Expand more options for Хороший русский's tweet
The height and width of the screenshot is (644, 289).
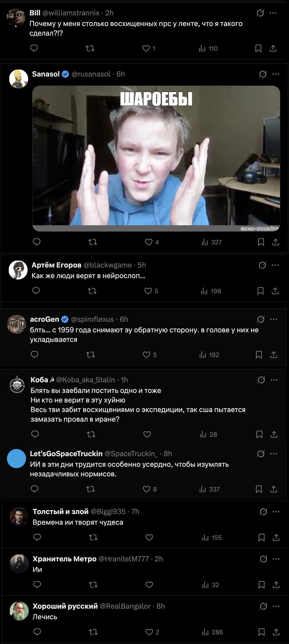point(276,606)
